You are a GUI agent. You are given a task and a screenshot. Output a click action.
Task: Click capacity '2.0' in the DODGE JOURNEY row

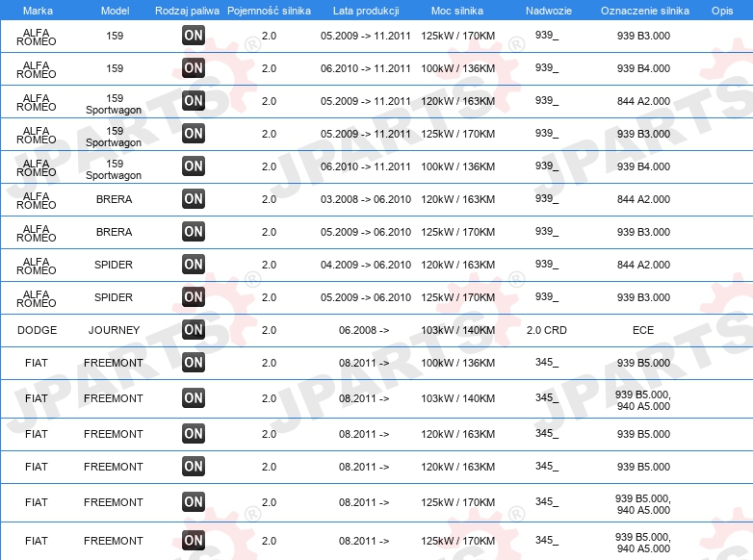tap(269, 330)
